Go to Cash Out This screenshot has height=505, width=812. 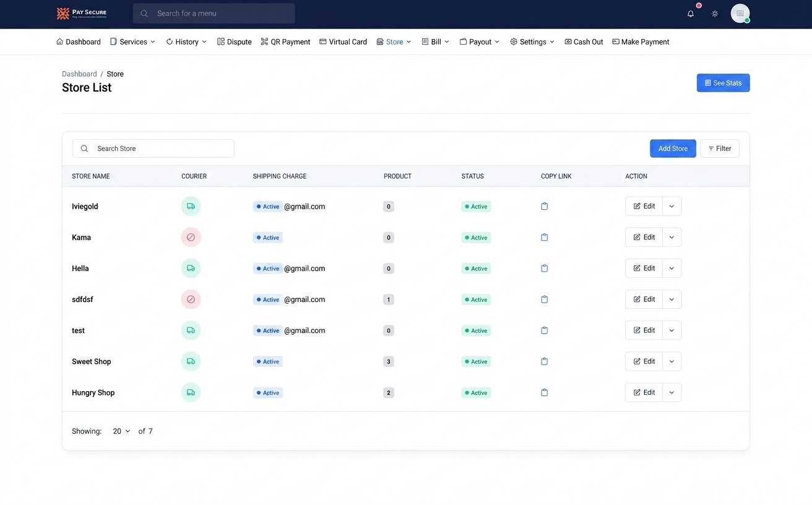(x=584, y=41)
